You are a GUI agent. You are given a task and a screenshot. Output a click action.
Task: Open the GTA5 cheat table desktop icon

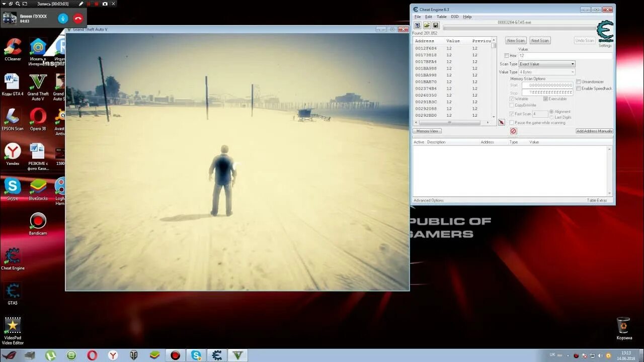[x=13, y=294]
